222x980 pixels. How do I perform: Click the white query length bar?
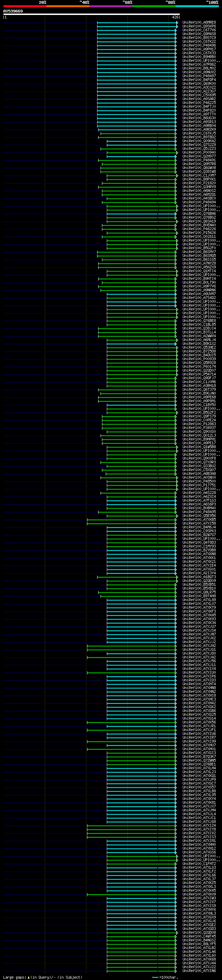point(92,14)
